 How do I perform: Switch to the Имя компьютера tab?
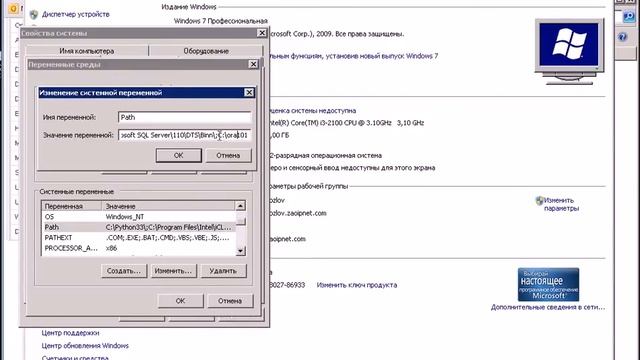[x=87, y=51]
